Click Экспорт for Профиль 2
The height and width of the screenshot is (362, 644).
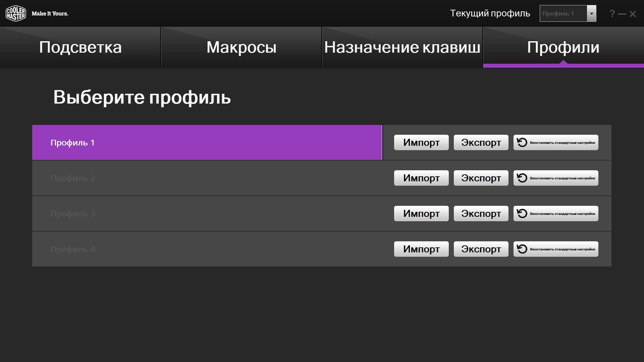481,178
